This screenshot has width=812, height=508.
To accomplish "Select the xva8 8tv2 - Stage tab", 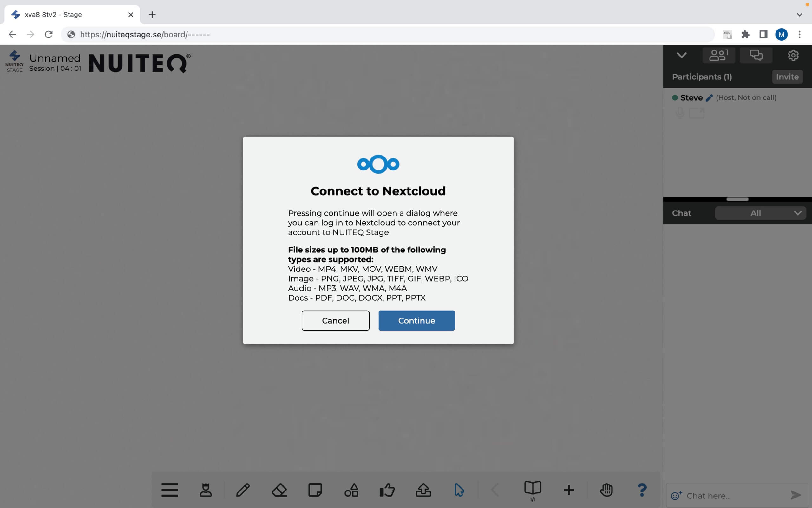I will pos(72,15).
